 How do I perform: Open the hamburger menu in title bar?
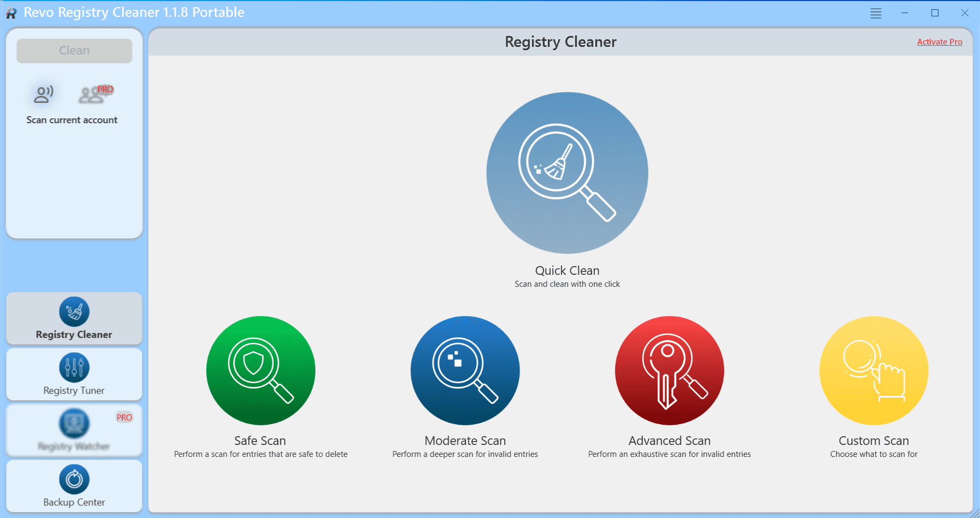tap(876, 13)
